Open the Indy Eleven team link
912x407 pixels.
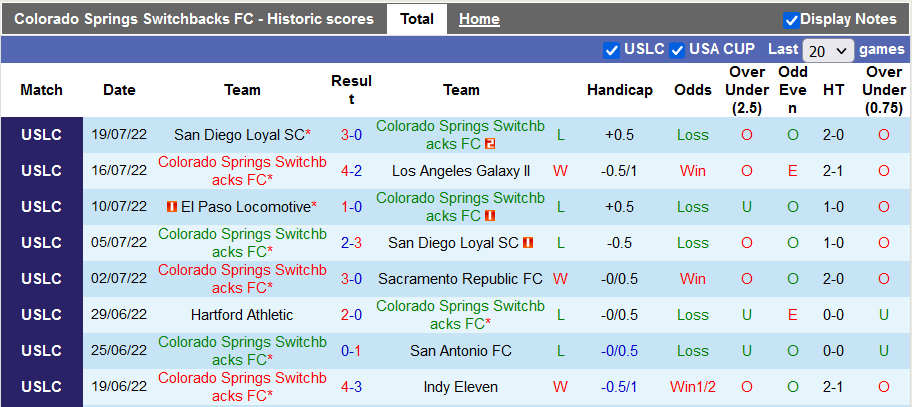coord(461,387)
